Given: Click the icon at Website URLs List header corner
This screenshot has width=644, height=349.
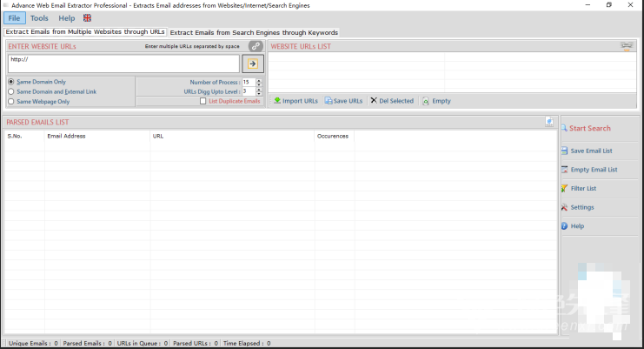Looking at the screenshot, I should tap(627, 46).
